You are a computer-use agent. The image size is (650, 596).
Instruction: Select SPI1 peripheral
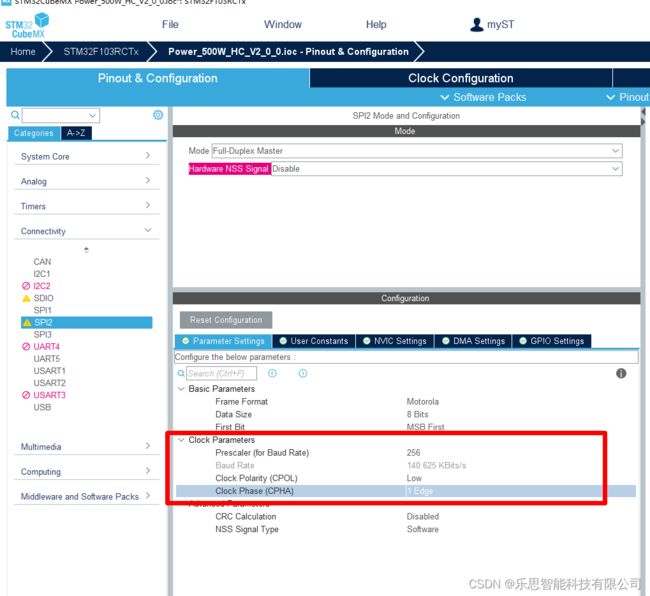(43, 310)
